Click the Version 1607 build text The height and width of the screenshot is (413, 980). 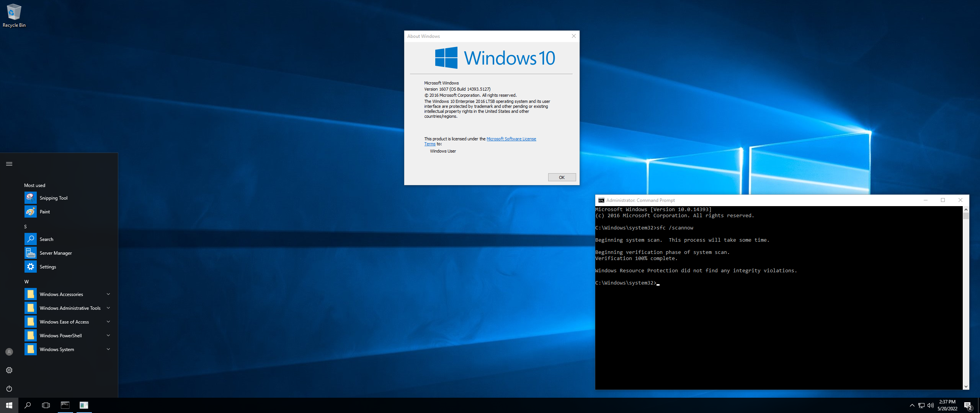pos(457,89)
